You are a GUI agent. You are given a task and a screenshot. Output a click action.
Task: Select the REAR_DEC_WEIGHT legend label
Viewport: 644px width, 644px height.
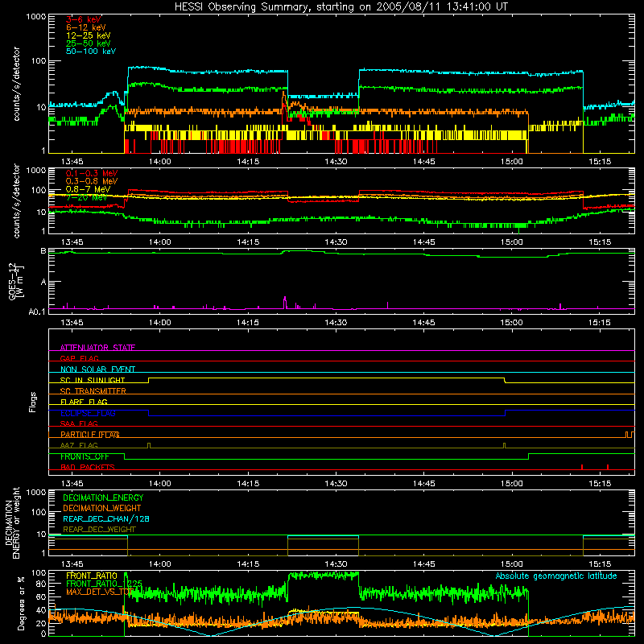click(x=99, y=530)
